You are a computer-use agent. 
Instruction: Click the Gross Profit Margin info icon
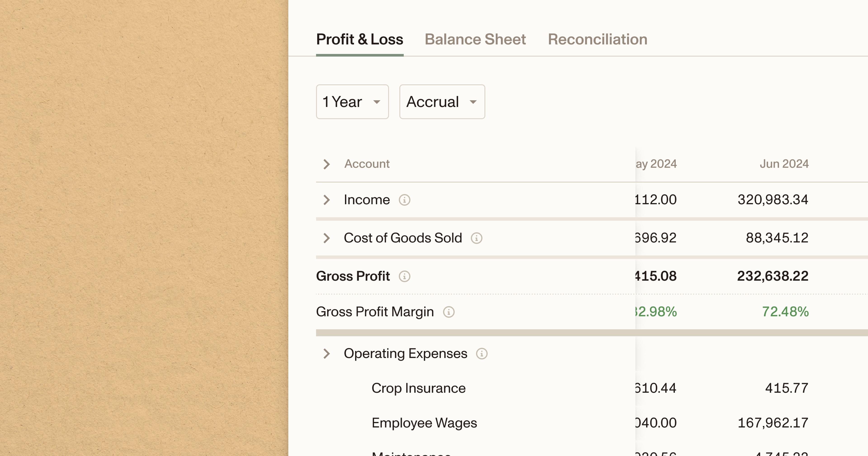(448, 312)
